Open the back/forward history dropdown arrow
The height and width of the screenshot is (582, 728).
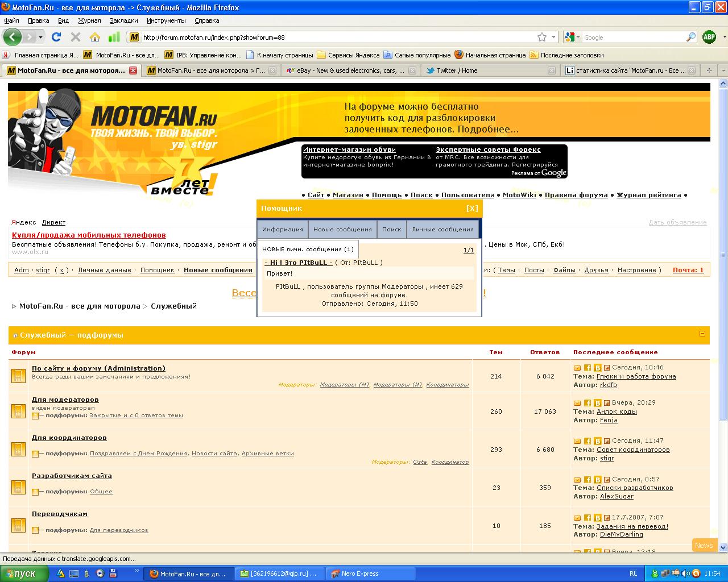click(x=41, y=37)
